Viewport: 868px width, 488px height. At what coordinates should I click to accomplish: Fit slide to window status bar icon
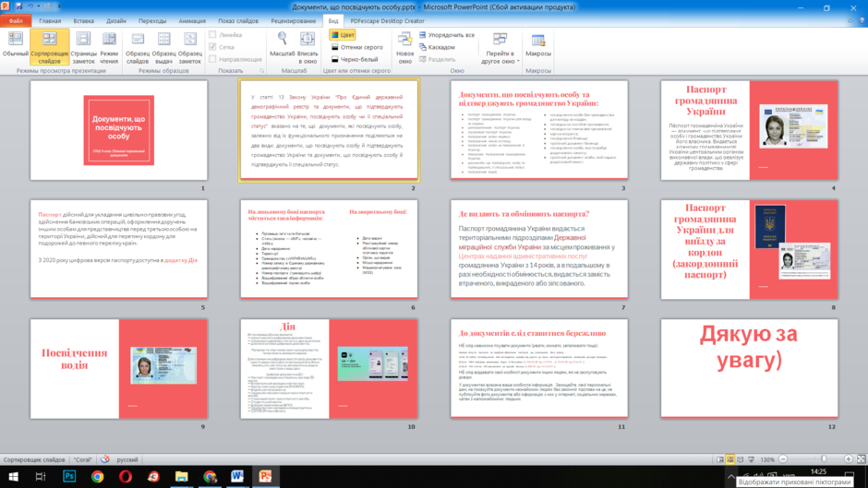(861, 459)
